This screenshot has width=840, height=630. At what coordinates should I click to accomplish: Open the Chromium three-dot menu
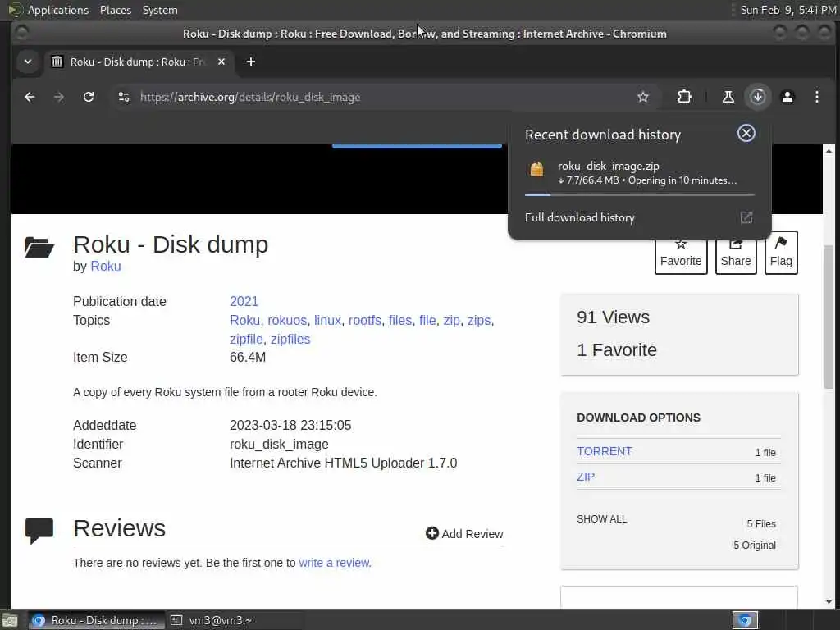point(816,97)
